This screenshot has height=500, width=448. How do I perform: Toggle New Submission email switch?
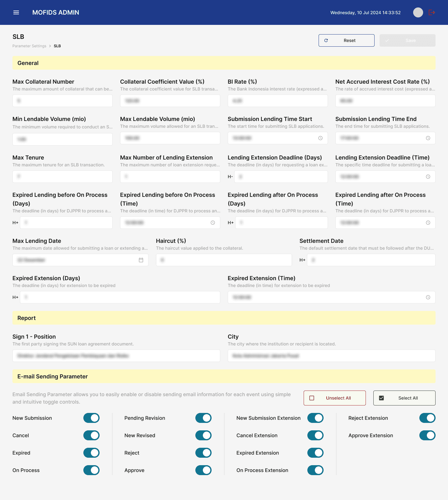(91, 418)
